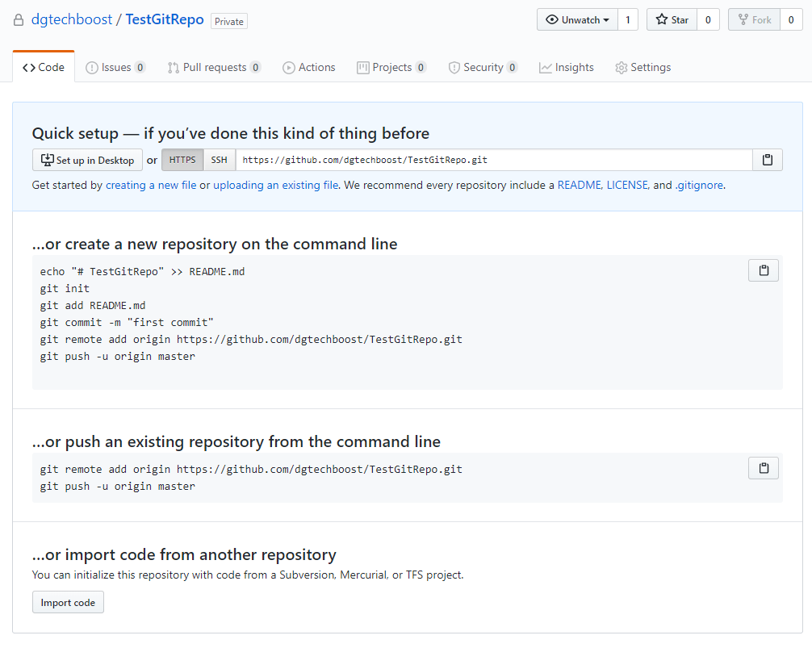Click the Fork button
The image size is (812, 648).
point(754,20)
